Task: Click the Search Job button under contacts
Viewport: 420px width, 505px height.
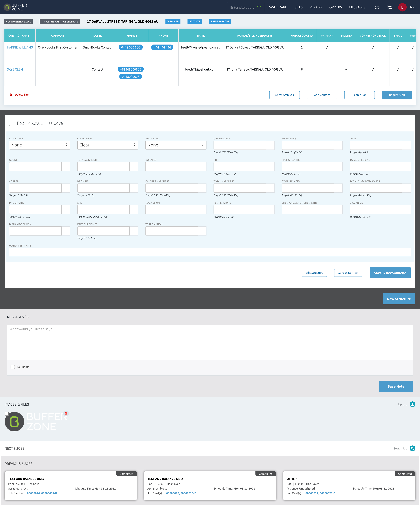Action: point(359,95)
